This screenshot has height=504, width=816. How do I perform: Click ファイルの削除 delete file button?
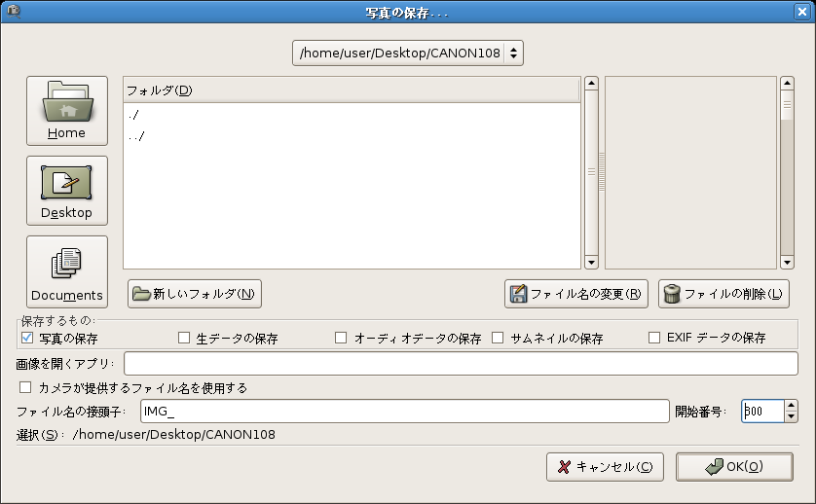click(723, 294)
